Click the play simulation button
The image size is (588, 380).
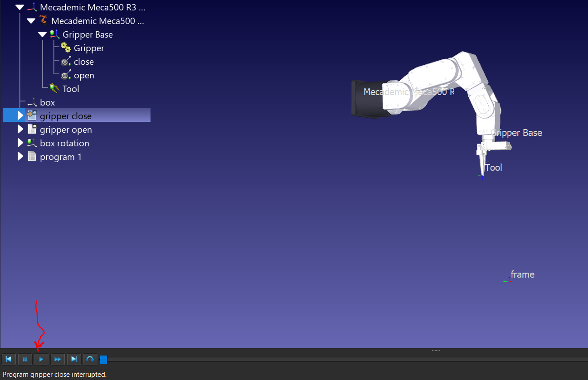(x=41, y=359)
